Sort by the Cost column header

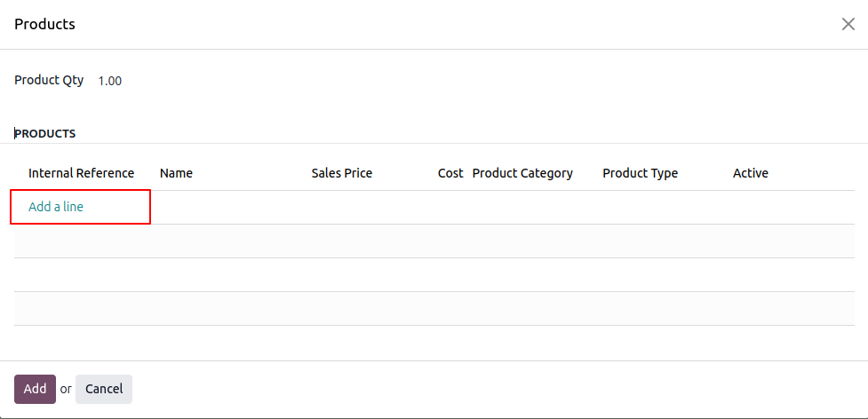point(450,173)
